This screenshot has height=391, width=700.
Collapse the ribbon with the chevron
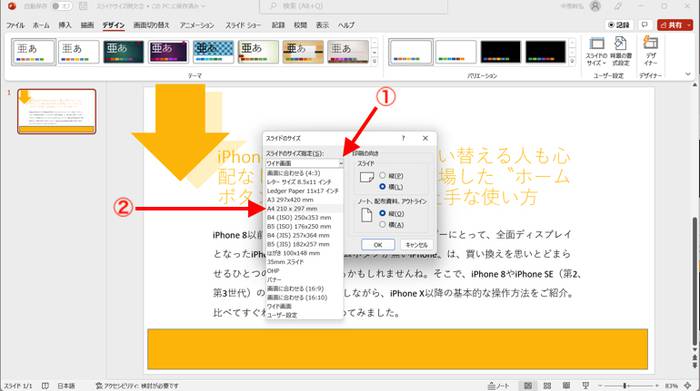point(688,75)
